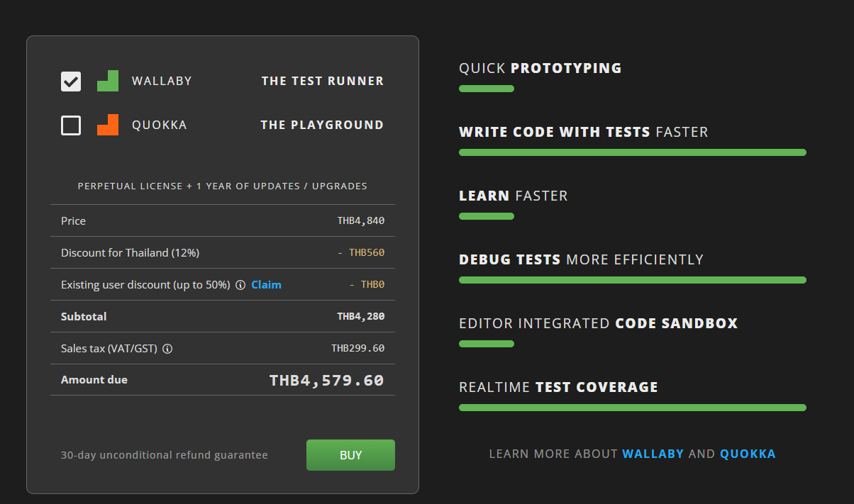This screenshot has width=854, height=504.
Task: Click the Wallaby green logo icon
Action: point(107,81)
